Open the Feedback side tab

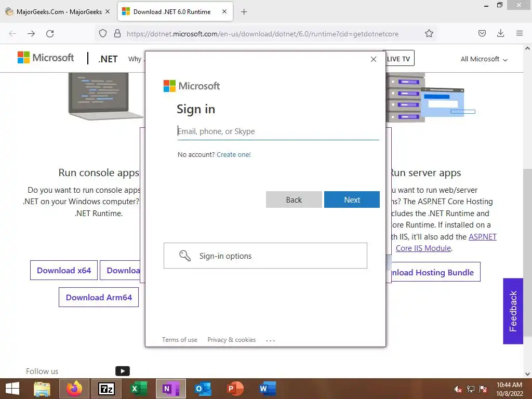(513, 311)
